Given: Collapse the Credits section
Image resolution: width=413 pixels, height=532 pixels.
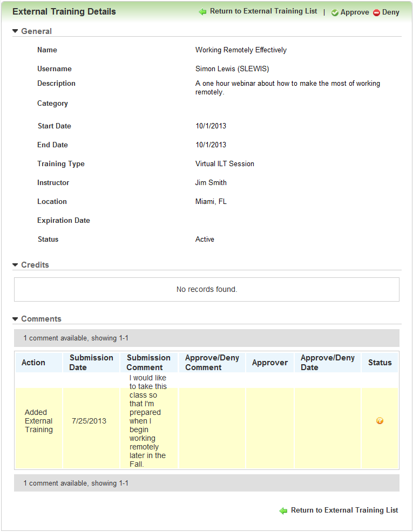Looking at the screenshot, I should [x=15, y=265].
